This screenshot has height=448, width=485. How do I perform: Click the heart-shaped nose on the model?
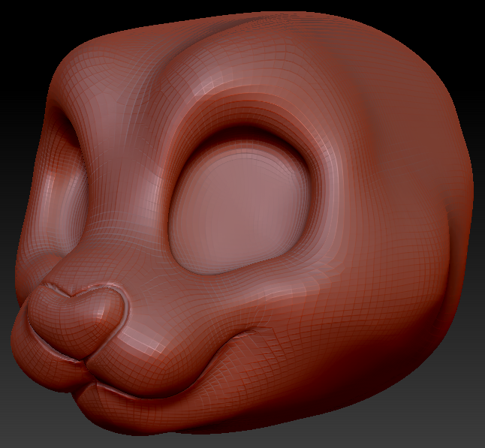pyautogui.click(x=76, y=321)
